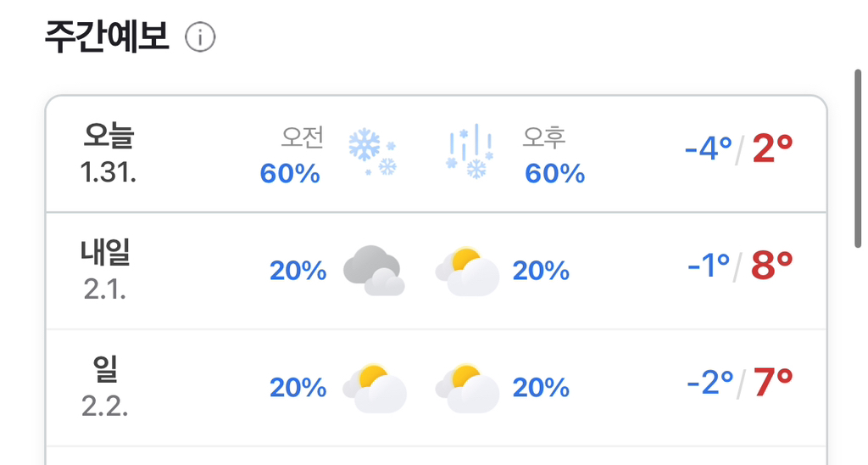
Task: Select tomorrow's afternoon partly sunny icon
Action: (467, 271)
